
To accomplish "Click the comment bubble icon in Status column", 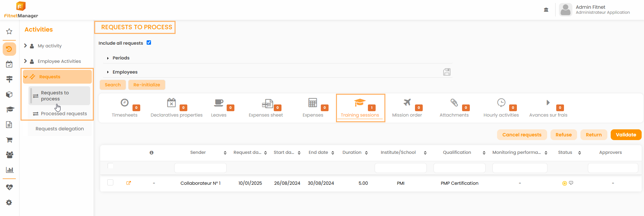I will click(x=571, y=183).
